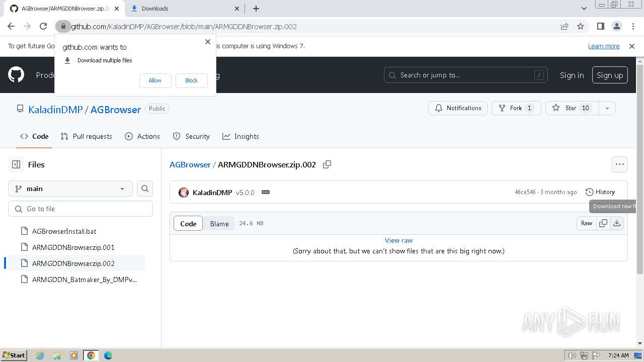Open new browser tab
Image resolution: width=644 pixels, height=362 pixels.
[x=256, y=9]
